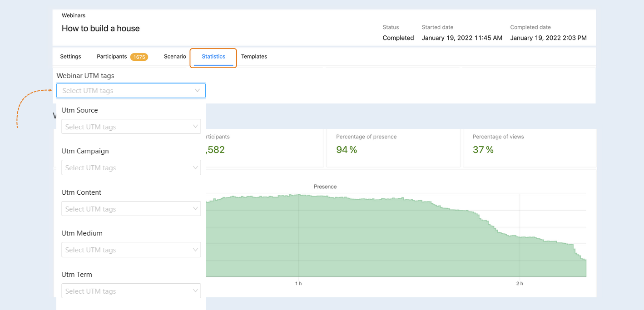Open the Scenario tab
Viewport: 644px width, 310px height.
click(175, 57)
